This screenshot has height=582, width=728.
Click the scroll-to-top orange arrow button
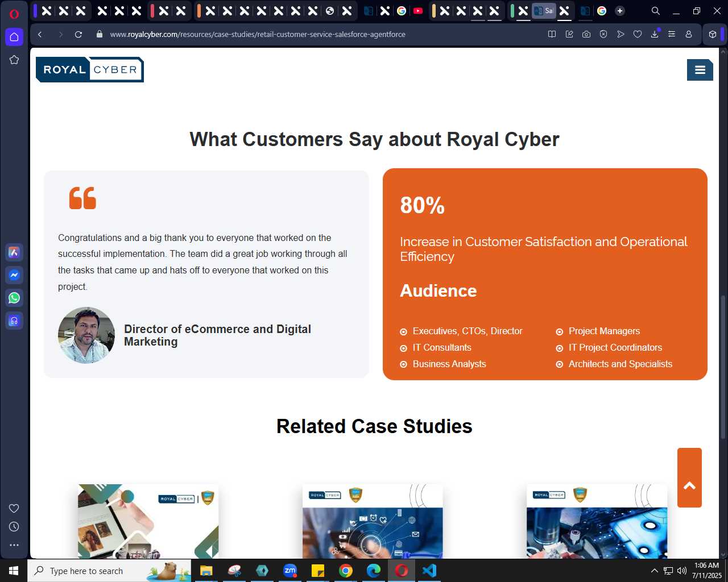(x=689, y=477)
